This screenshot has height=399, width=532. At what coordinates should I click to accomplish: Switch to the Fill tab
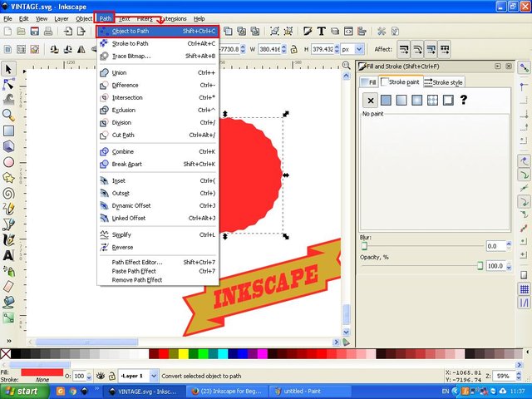click(x=368, y=82)
